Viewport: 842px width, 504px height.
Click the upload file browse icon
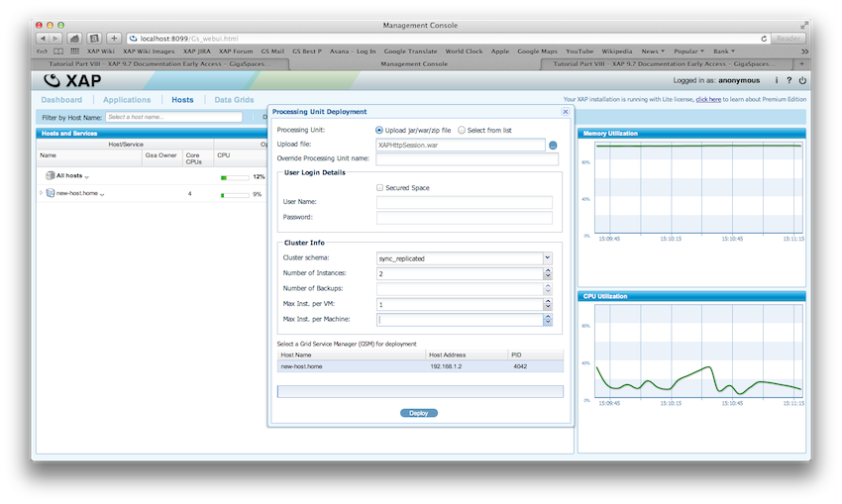click(x=553, y=145)
